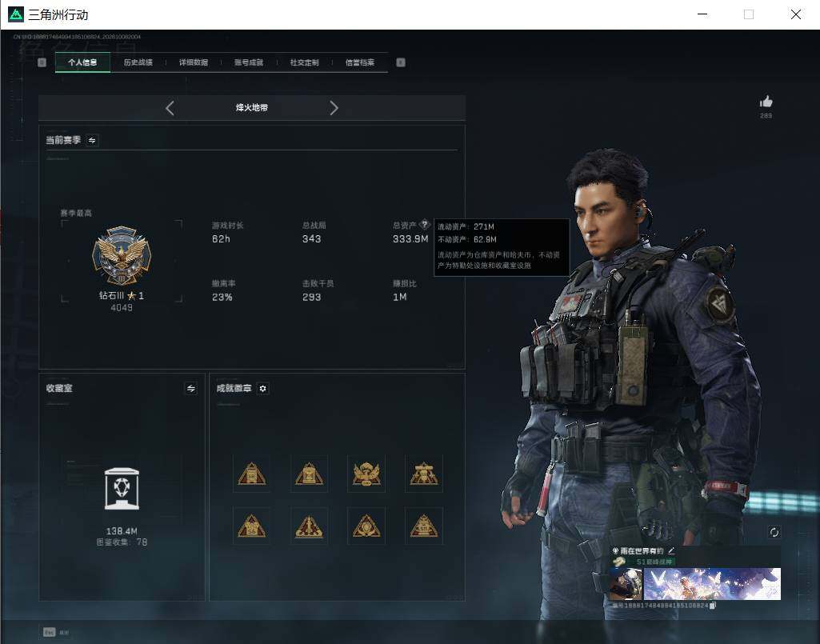Go to the 社交定制 tab
The width and height of the screenshot is (820, 644).
point(304,62)
